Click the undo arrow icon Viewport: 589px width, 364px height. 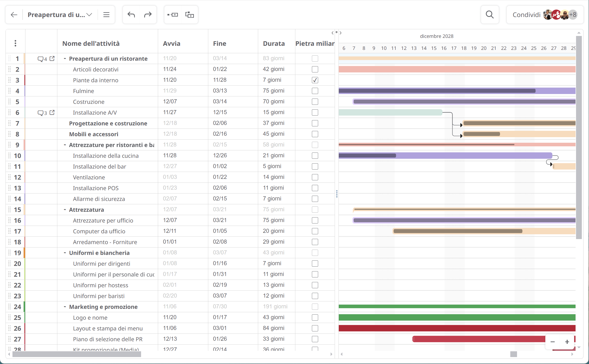click(x=131, y=15)
